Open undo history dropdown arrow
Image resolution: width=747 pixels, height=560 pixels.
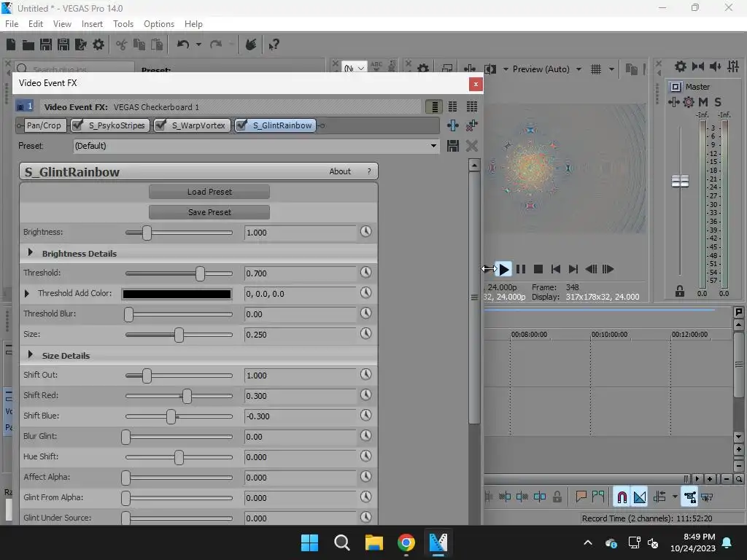pyautogui.click(x=198, y=44)
